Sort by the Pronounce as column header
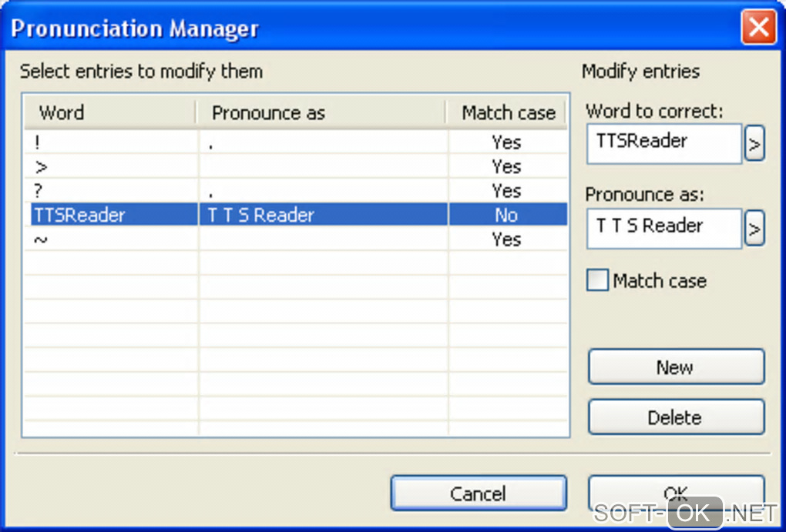 tap(321, 112)
